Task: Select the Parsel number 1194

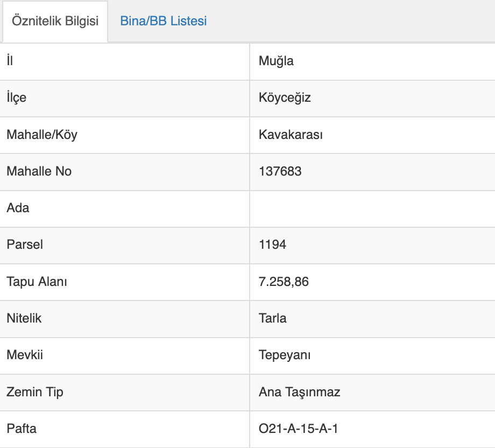Action: 272,244
